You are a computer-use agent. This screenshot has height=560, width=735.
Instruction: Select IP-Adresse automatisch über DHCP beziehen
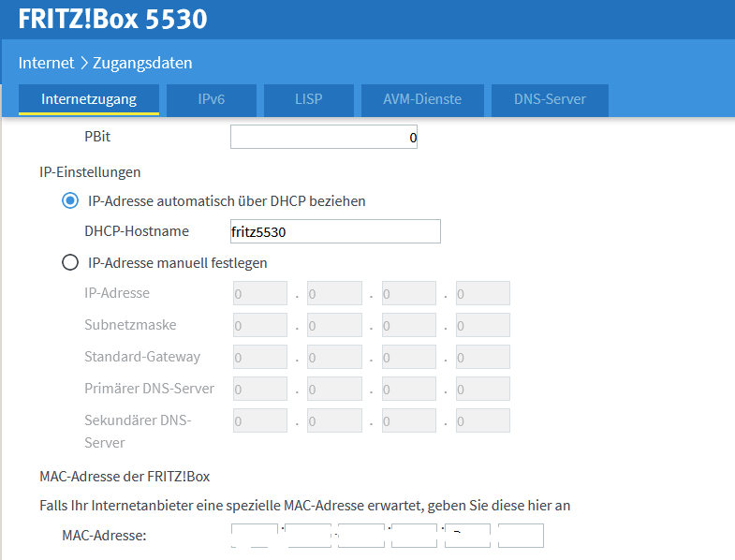coord(70,200)
